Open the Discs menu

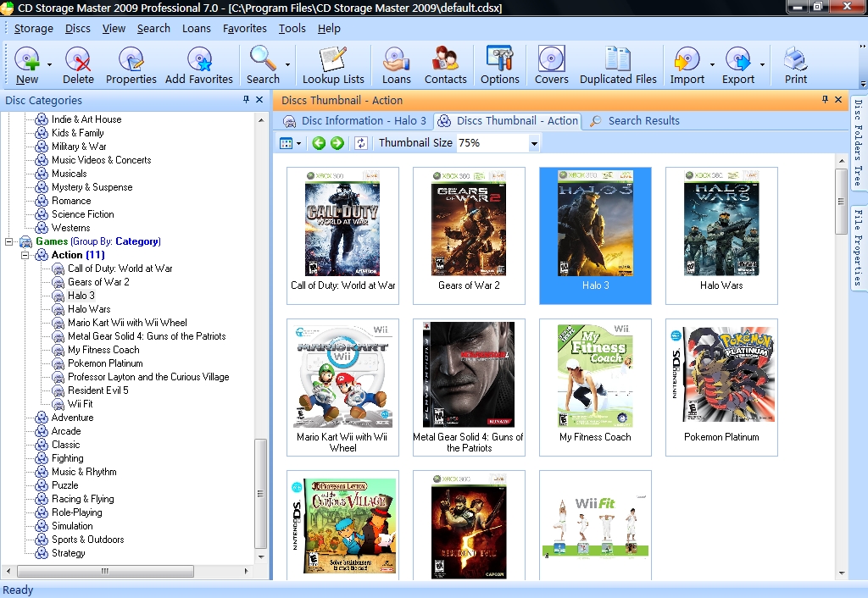coord(77,29)
